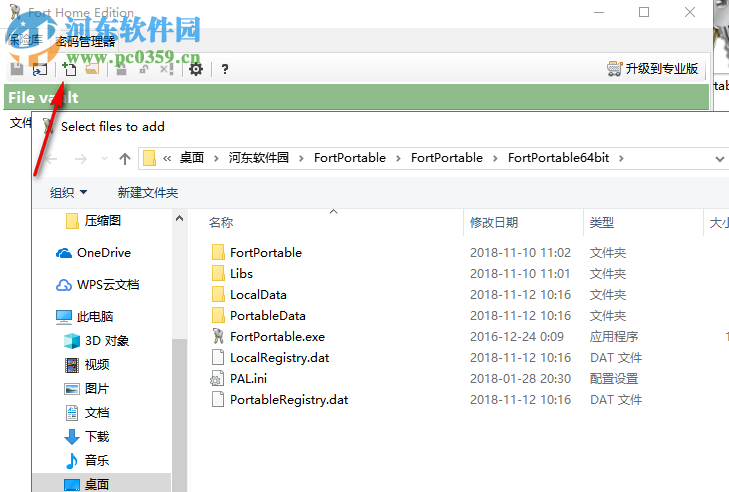Click the 升级到专业版 upgrade button
Screen dimensions: 729x492
tap(655, 69)
